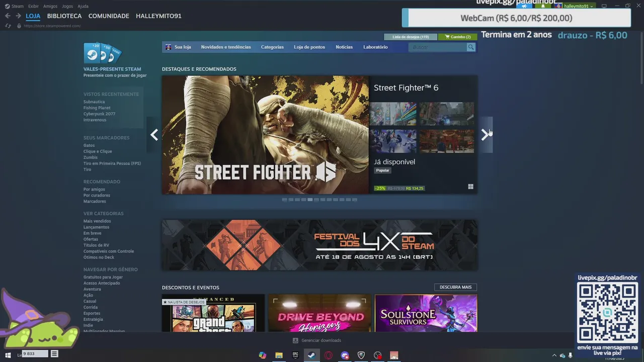Open the Sua loja dropdown

[179, 47]
